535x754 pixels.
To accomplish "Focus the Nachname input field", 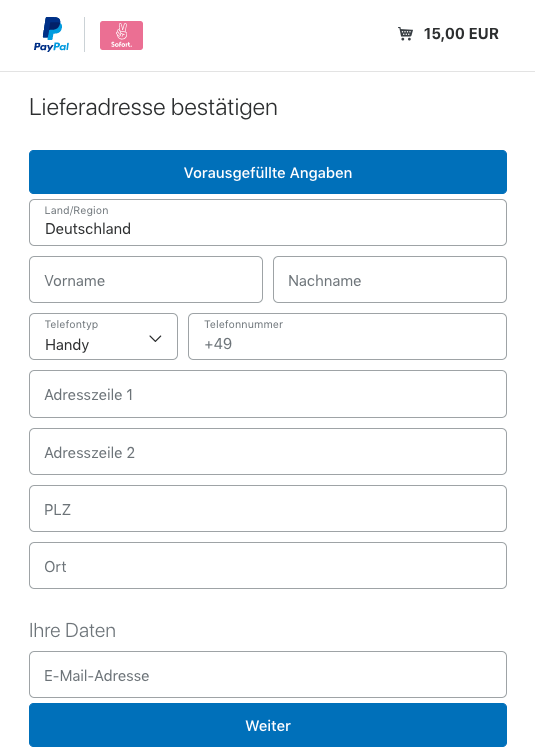I will tap(390, 280).
